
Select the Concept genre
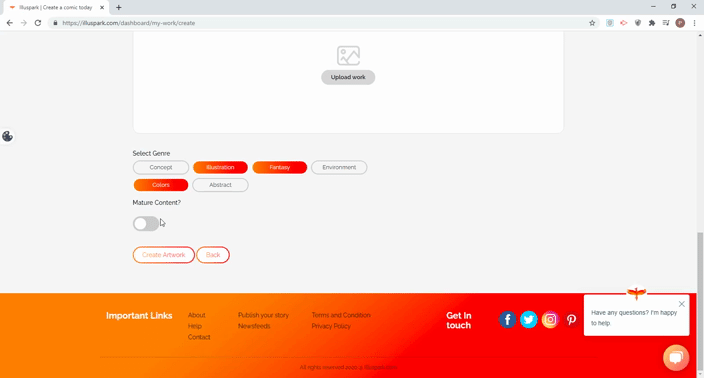[x=161, y=167]
